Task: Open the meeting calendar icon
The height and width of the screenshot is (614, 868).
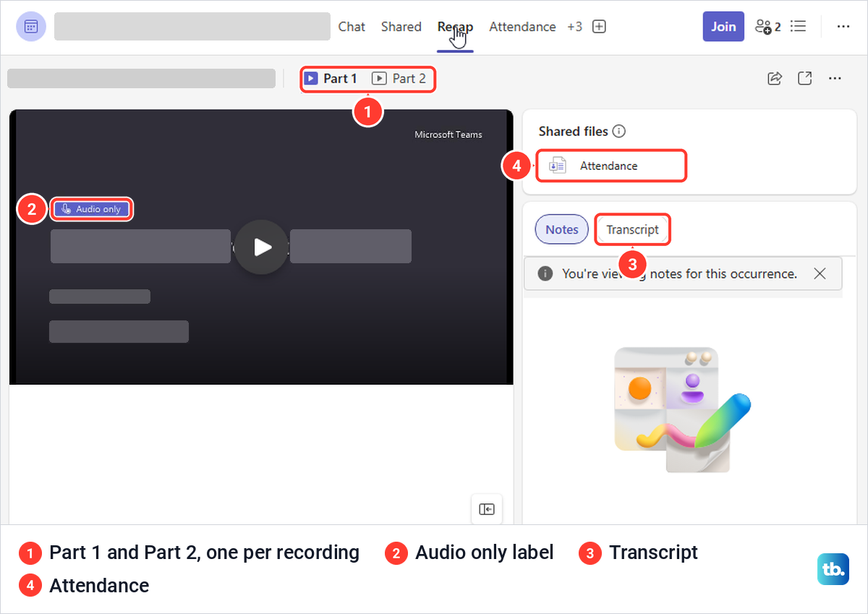Action: [x=31, y=27]
